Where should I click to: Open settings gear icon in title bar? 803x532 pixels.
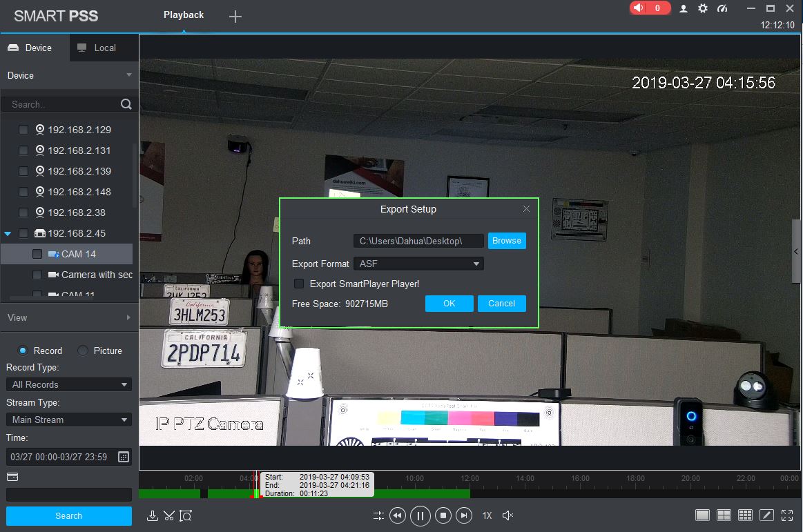pyautogui.click(x=703, y=8)
